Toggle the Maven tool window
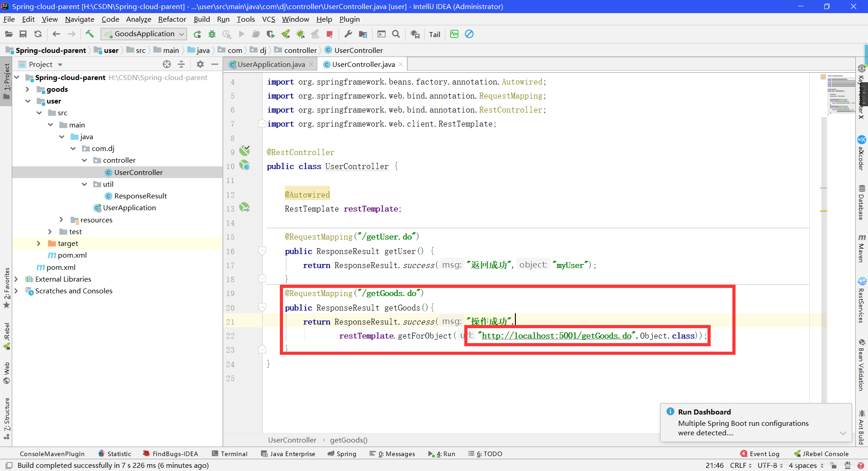This screenshot has width=868, height=471. click(862, 248)
